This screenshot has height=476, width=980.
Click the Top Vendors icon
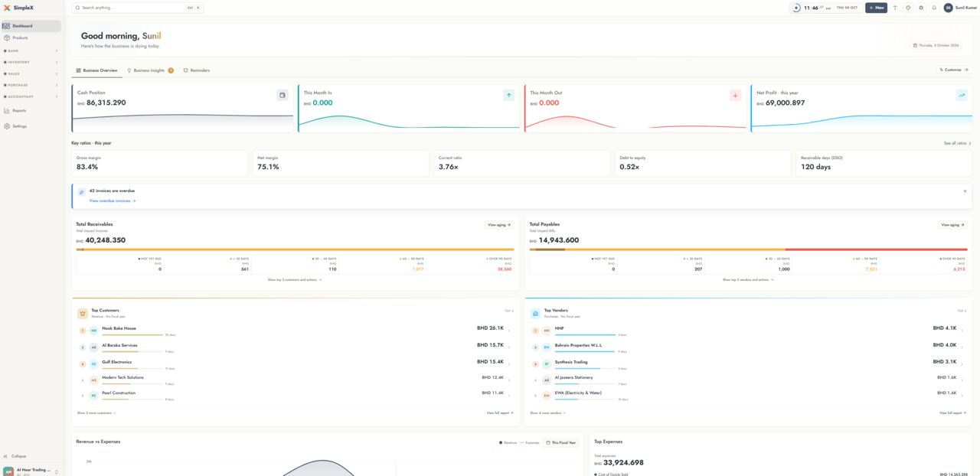[535, 314]
